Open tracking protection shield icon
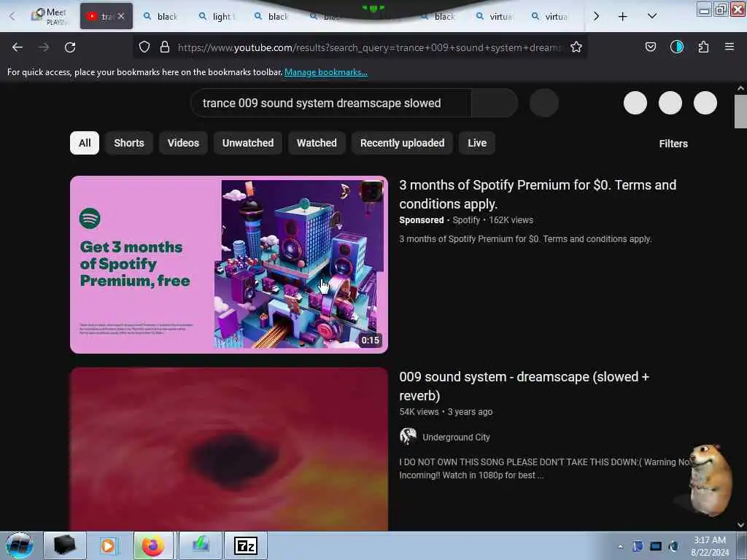Image resolution: width=747 pixels, height=560 pixels. [144, 47]
